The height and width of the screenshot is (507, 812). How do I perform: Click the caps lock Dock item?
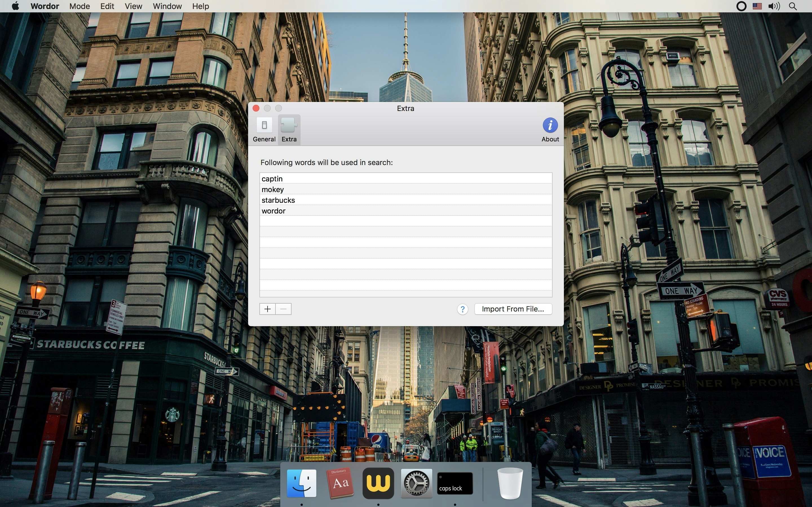coord(455,483)
